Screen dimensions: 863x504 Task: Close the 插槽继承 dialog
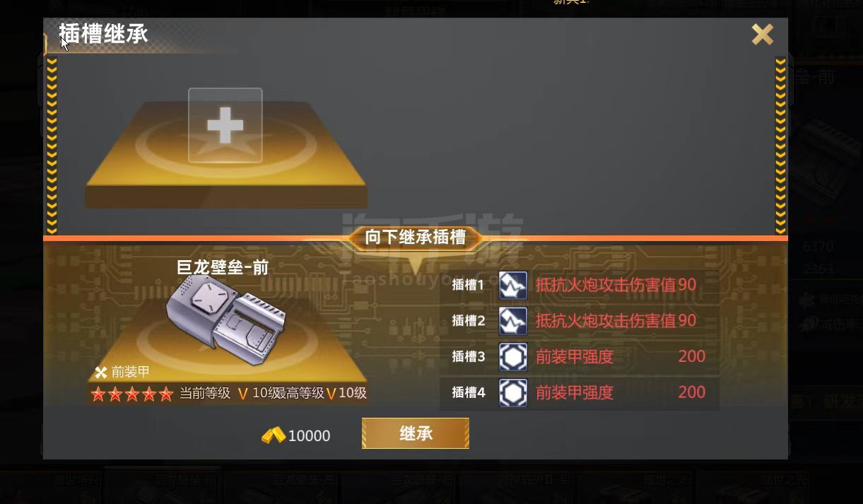763,34
